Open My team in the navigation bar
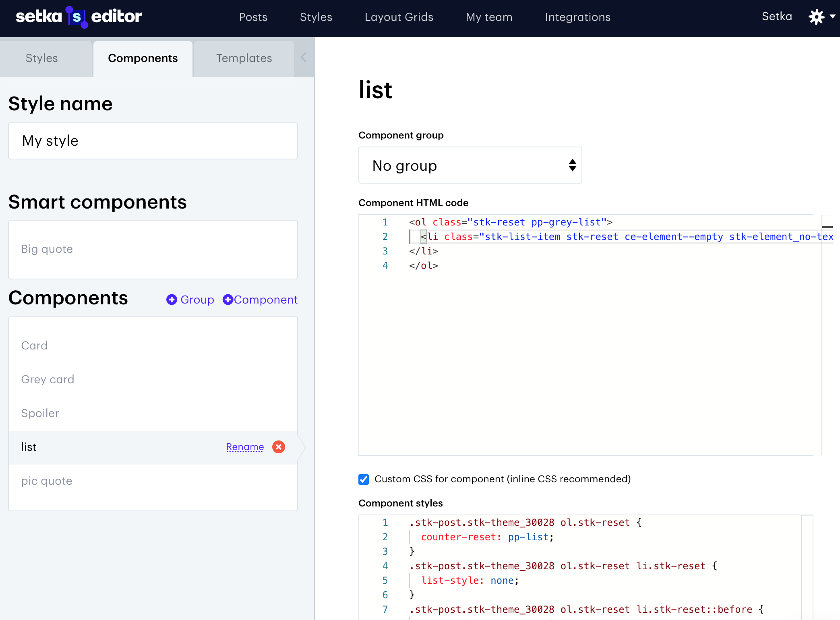 click(489, 17)
